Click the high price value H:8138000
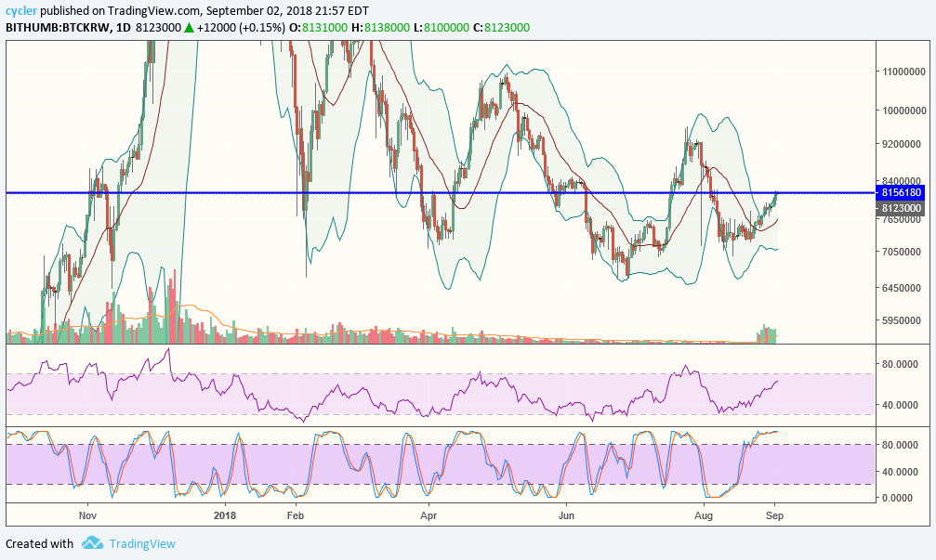936x560 pixels. [x=380, y=28]
